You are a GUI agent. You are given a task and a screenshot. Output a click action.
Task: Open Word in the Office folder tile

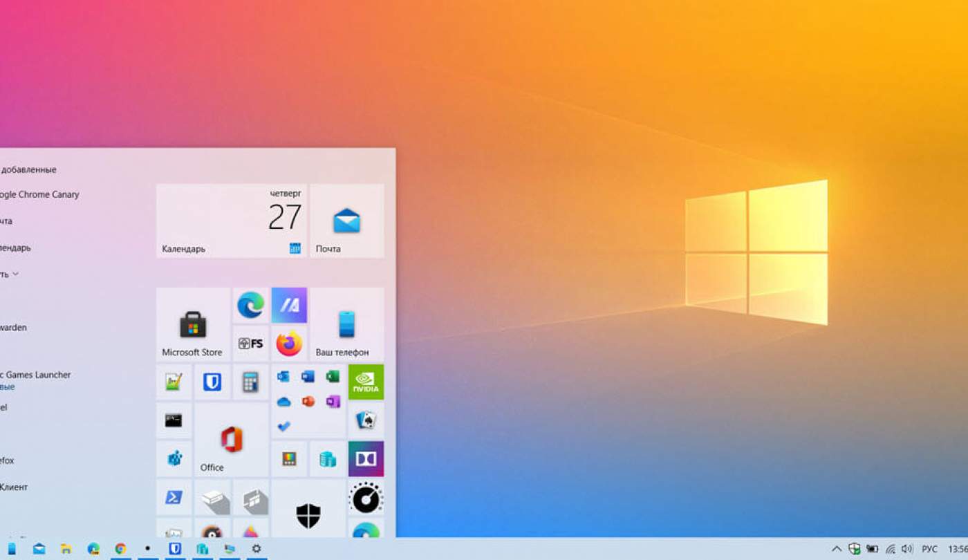click(x=308, y=377)
